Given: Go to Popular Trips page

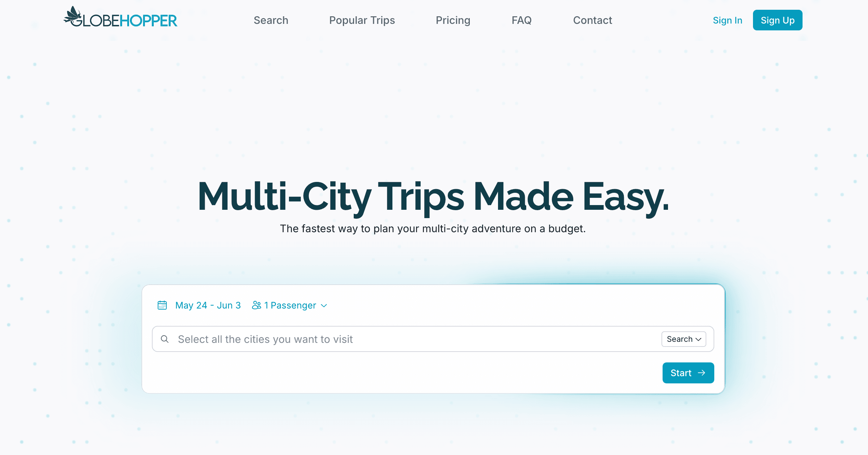Looking at the screenshot, I should [362, 20].
